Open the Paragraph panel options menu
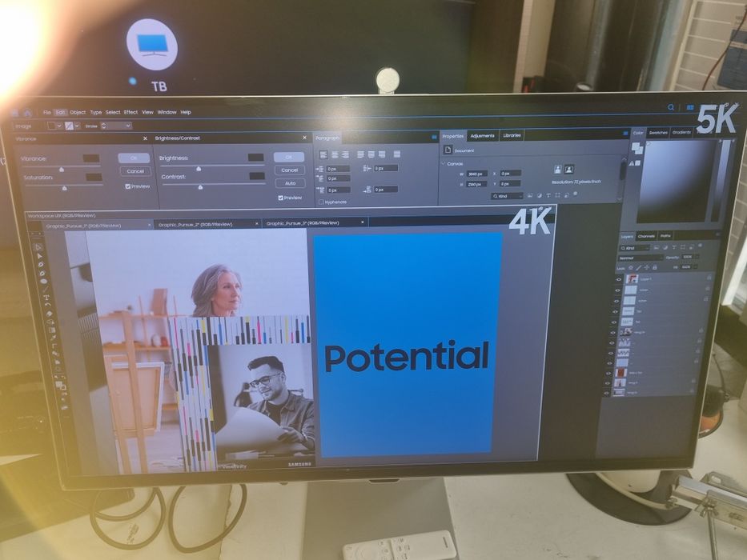The image size is (747, 560). tap(434, 137)
